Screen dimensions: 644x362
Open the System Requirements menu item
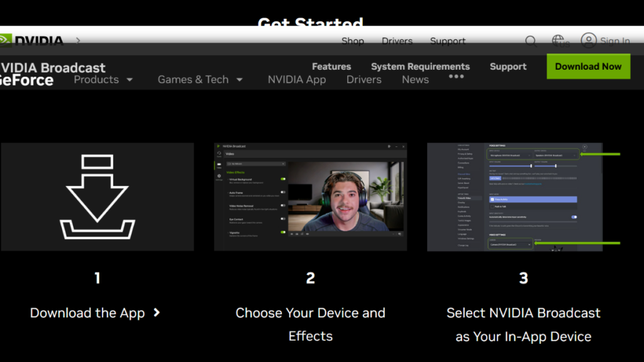tap(419, 66)
